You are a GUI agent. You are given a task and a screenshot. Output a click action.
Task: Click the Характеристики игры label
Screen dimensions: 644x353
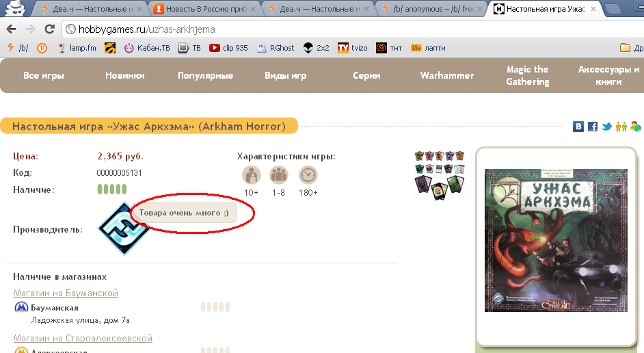point(286,156)
